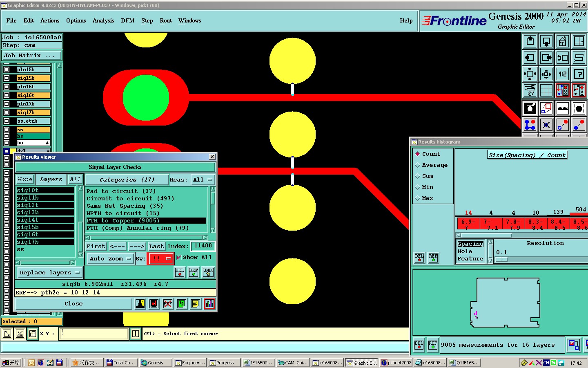Open the Total Co... taskbar item
The height and width of the screenshot is (368, 588).
pos(121,363)
